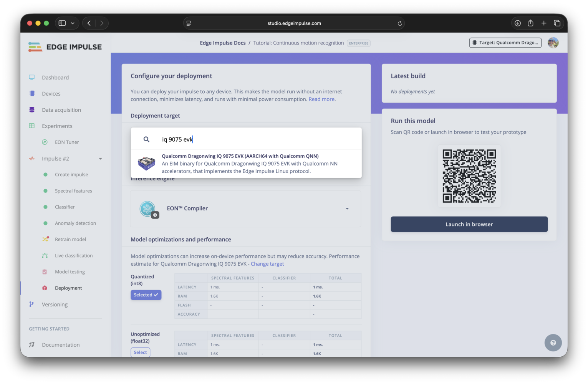Click the Documentation rocket icon
Screen dimensions: 588x384
click(x=32, y=344)
